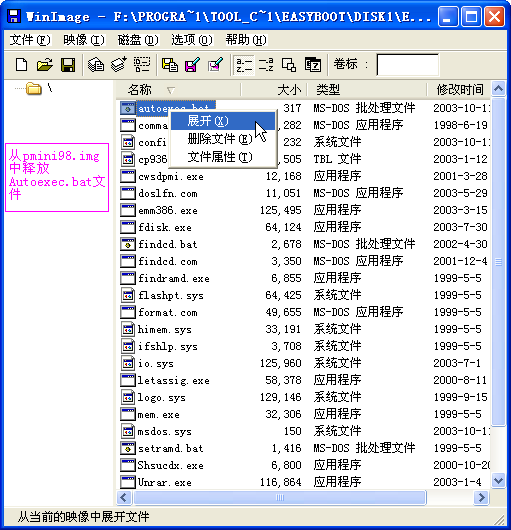Click the delete file toolbar icon
Viewport: 511px width, 530px height.
[x=215, y=65]
